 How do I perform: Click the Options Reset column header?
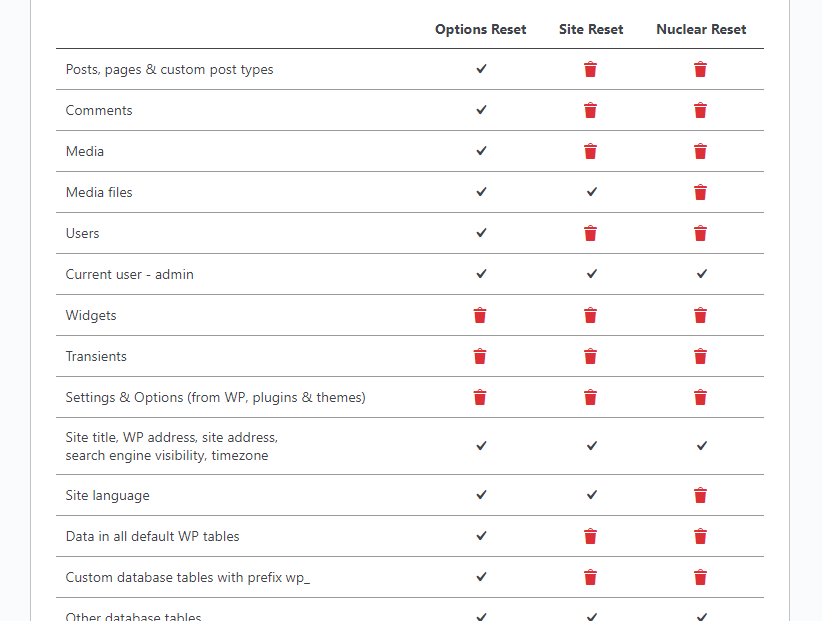[x=481, y=29]
